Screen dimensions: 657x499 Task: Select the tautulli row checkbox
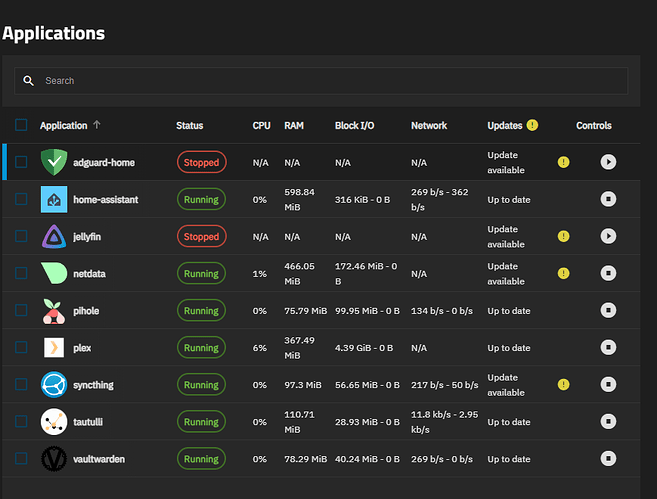(x=21, y=421)
